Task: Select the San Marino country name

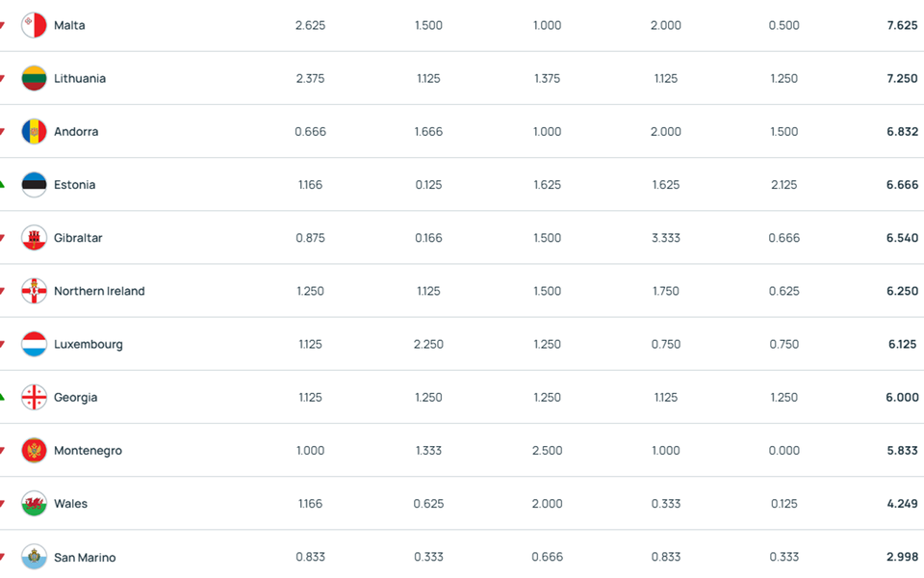Action: tap(85, 558)
